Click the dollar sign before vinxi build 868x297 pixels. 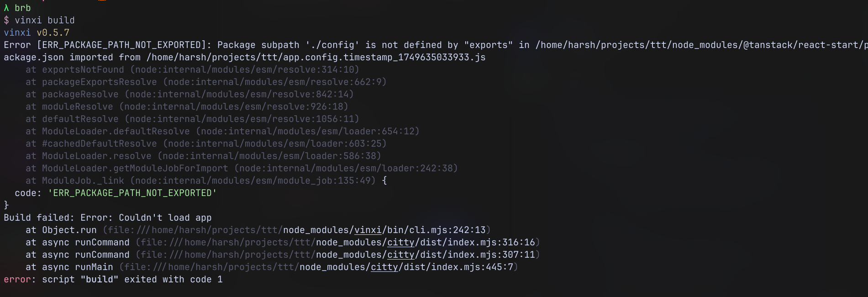(6, 20)
